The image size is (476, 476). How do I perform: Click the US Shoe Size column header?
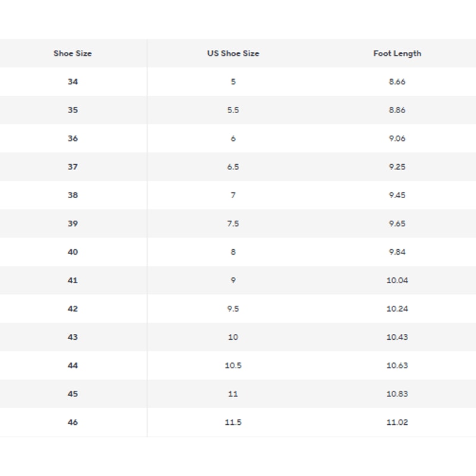coord(233,54)
